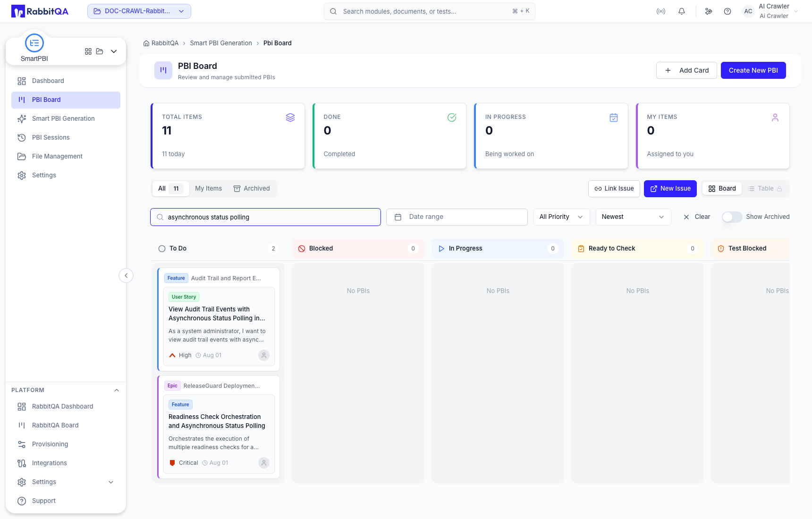
Task: Switch to locked Table view
Action: tap(765, 189)
